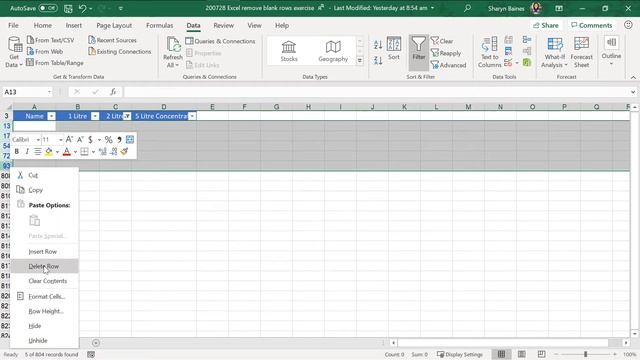Open What-If Analysis menu
Viewport: 640px width, 360px height.
pyautogui.click(x=555, y=52)
